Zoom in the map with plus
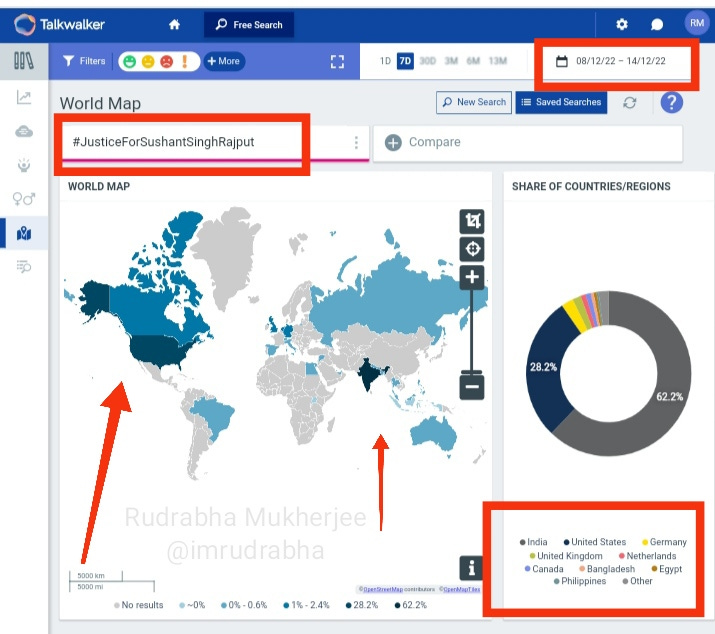The height and width of the screenshot is (634, 715). point(472,277)
